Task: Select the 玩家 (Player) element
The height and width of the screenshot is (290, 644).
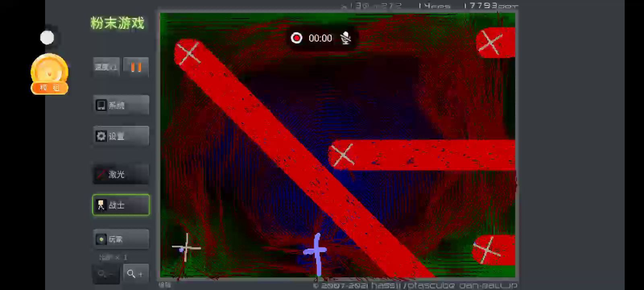Action: 121,239
